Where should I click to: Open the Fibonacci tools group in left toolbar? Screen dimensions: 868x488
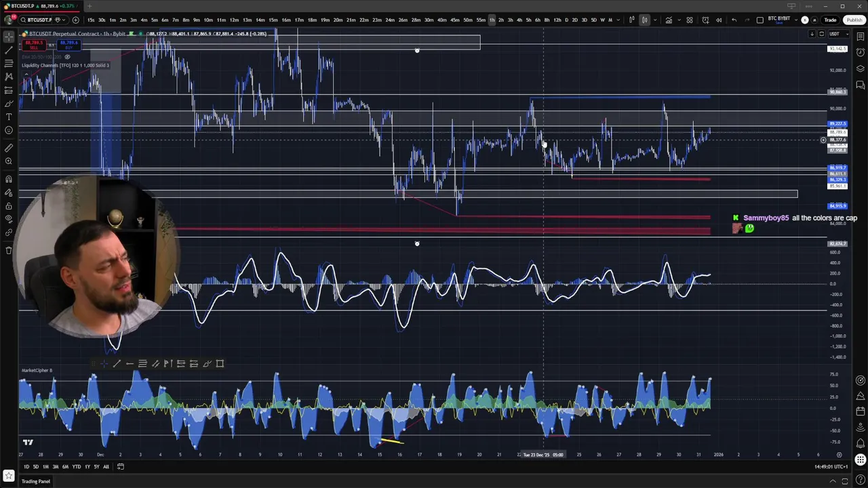[x=9, y=63]
